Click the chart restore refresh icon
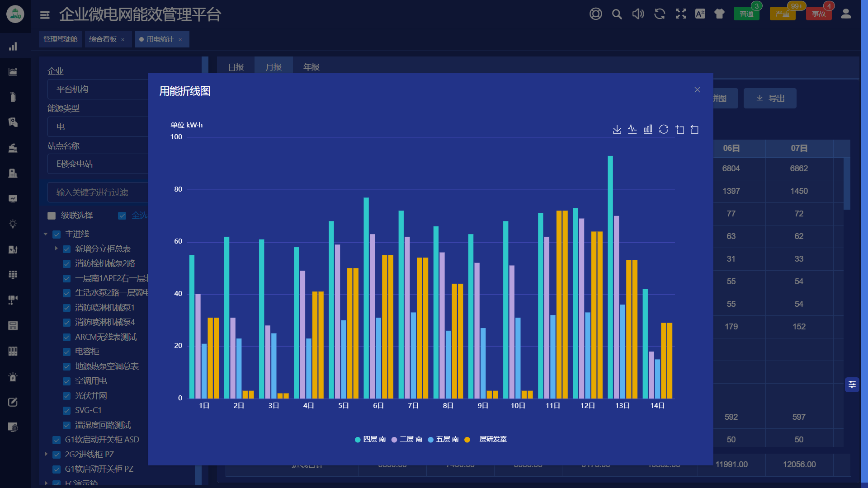The height and width of the screenshot is (488, 868). coord(664,130)
